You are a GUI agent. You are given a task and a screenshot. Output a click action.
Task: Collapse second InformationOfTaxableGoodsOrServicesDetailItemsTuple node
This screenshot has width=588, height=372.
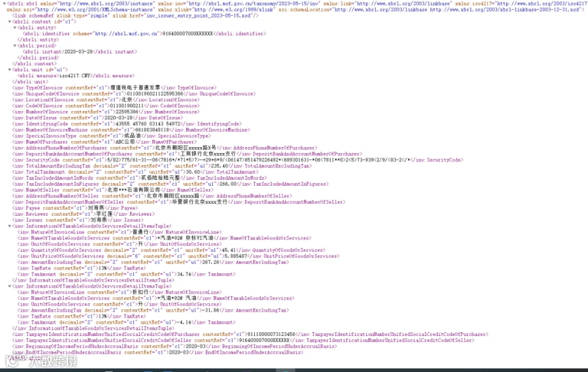click(x=9, y=286)
